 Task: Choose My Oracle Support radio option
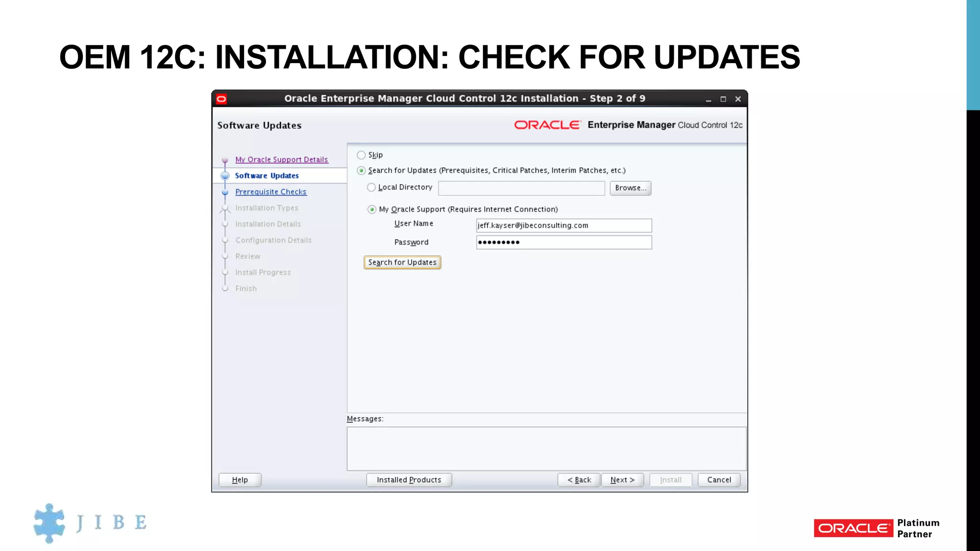(372, 209)
